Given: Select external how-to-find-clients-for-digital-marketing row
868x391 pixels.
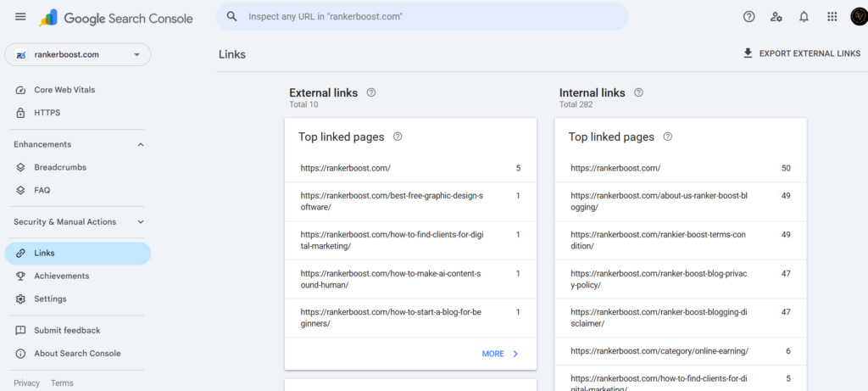Looking at the screenshot, I should [x=411, y=240].
